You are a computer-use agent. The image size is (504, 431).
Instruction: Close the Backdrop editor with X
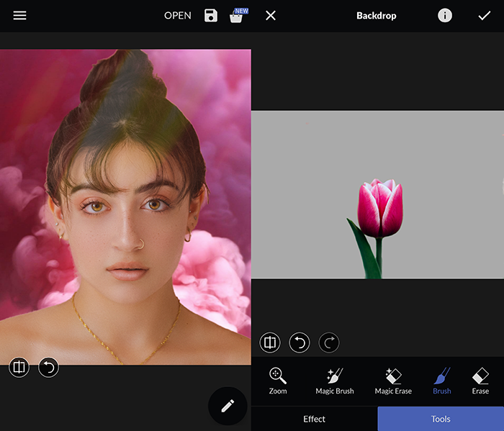tap(271, 15)
